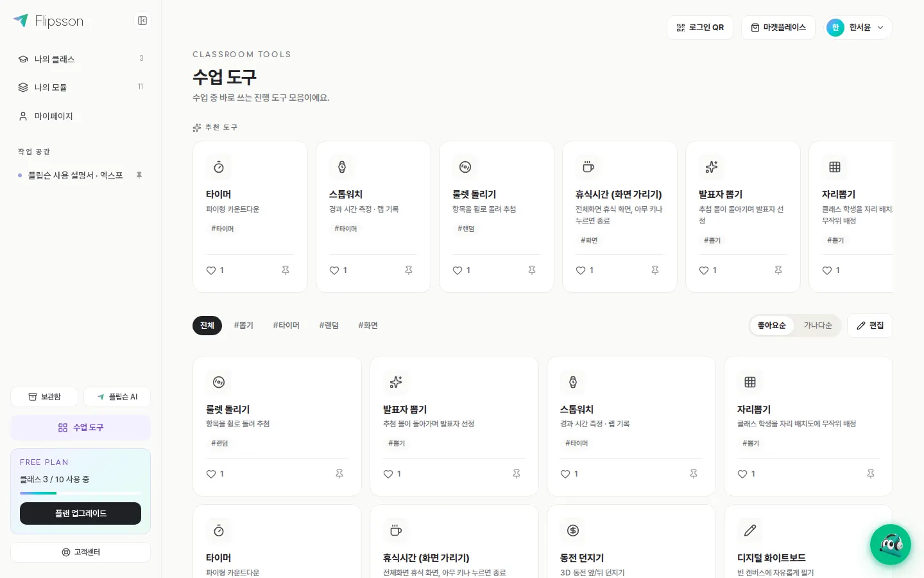The image size is (924, 578).
Task: Pin the 휴식시간 card in 추천 도구
Action: [x=655, y=270]
